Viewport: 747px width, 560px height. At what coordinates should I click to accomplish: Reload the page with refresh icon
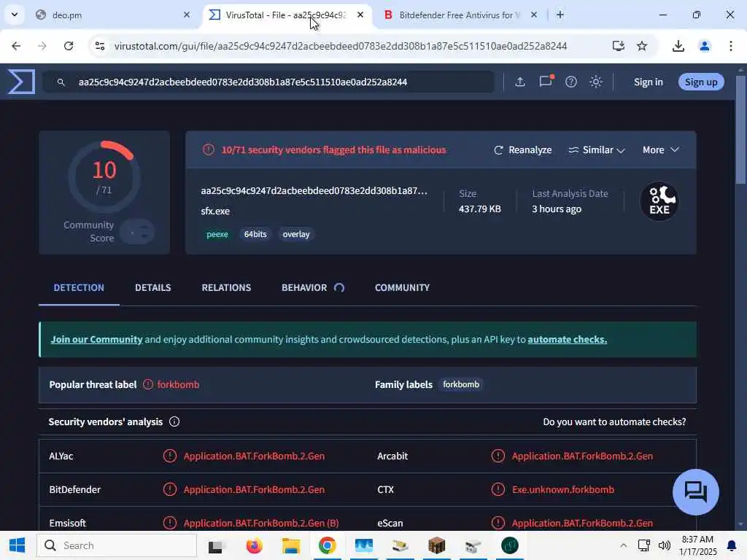[69, 46]
